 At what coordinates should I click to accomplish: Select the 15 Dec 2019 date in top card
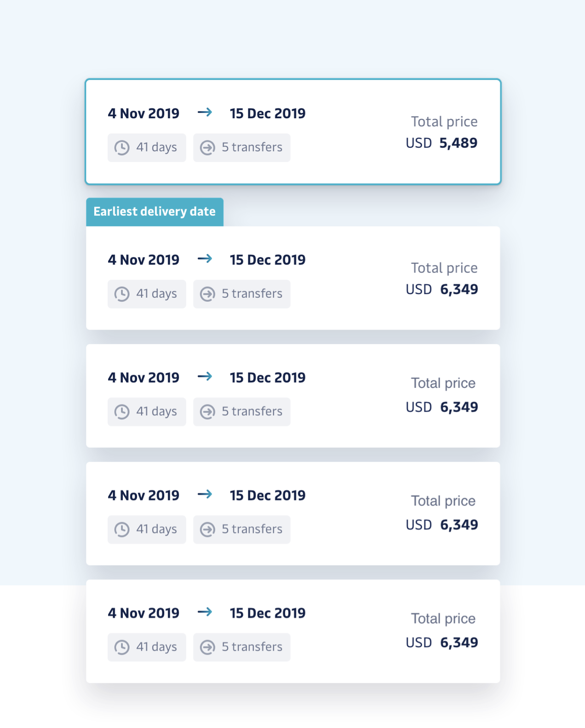pyautogui.click(x=268, y=114)
